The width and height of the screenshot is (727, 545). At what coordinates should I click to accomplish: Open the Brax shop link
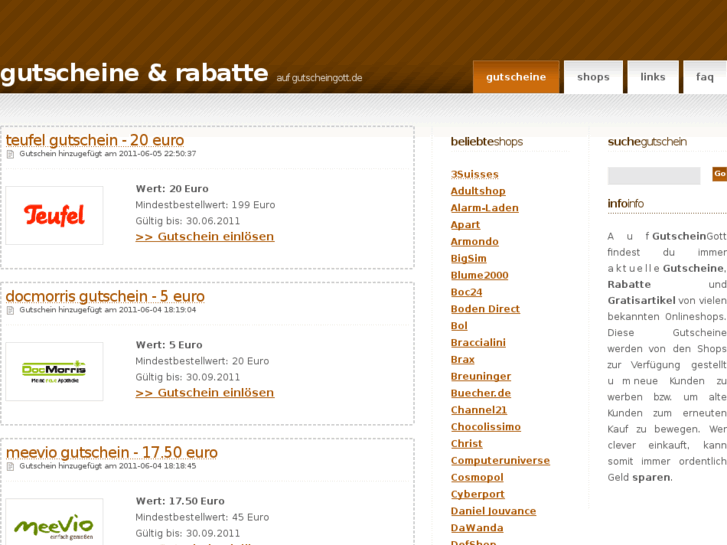click(463, 359)
